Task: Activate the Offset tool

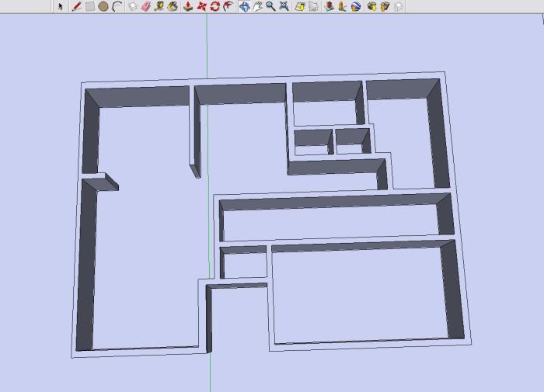Action: pyautogui.click(x=228, y=6)
